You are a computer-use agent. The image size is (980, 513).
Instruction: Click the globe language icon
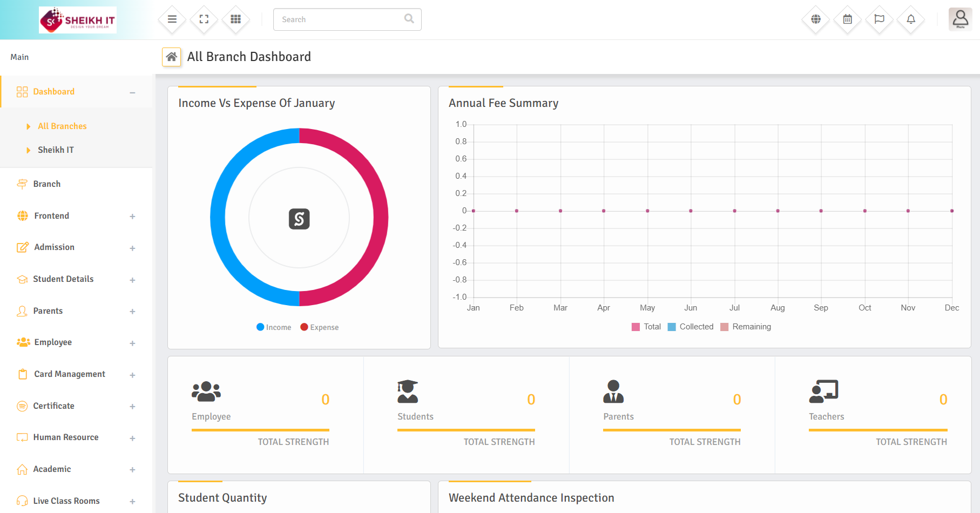point(816,19)
